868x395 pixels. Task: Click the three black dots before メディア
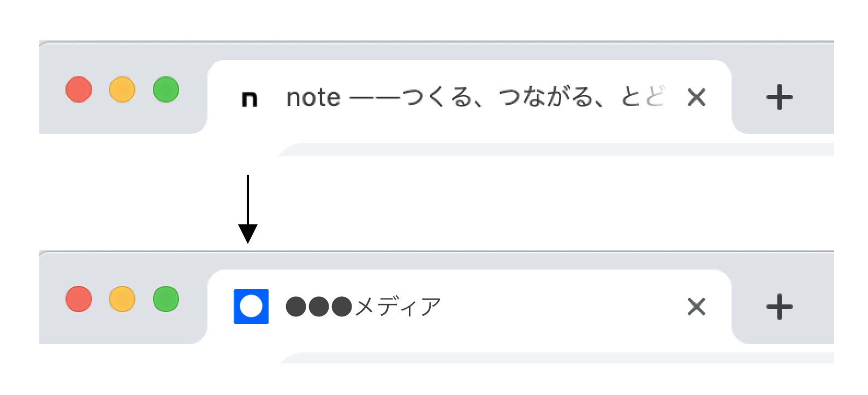[x=319, y=307]
